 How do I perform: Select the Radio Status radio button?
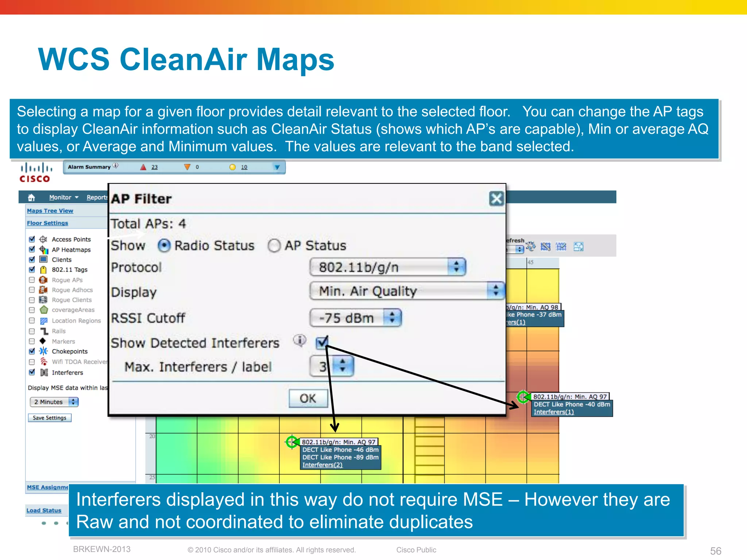tap(164, 245)
